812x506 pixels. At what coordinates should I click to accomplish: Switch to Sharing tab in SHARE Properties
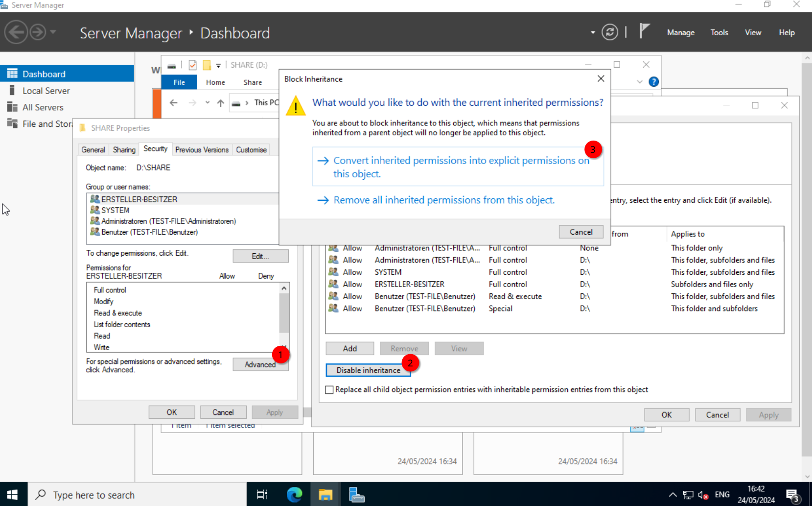(x=124, y=149)
